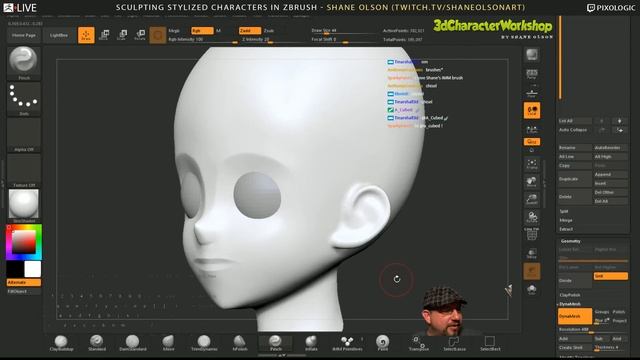Click the Frame icon in right shelf
The height and width of the screenshot is (360, 640).
[531, 164]
